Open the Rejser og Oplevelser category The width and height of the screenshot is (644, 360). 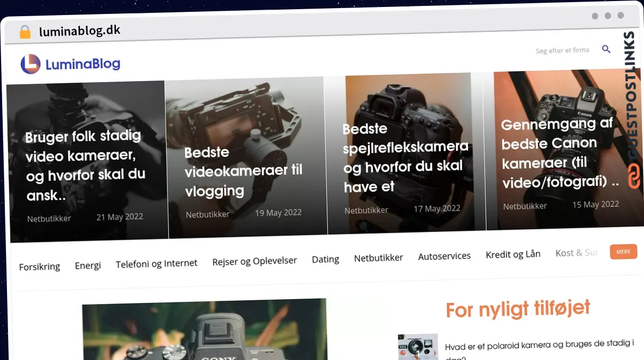[x=254, y=261]
